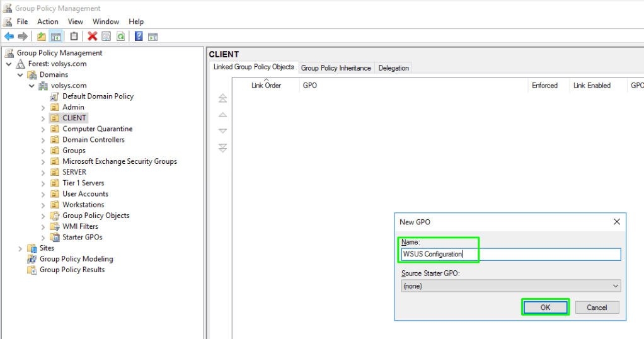Click the Show/Hide Action Pane icon

point(152,37)
